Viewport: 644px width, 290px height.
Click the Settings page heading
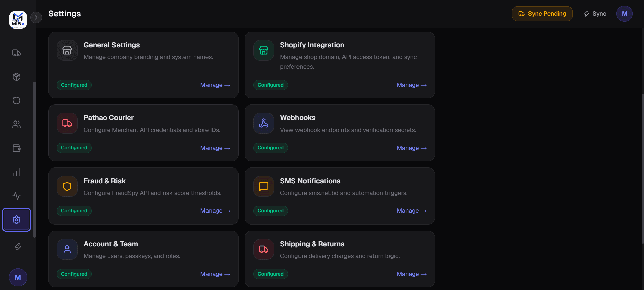point(64,14)
